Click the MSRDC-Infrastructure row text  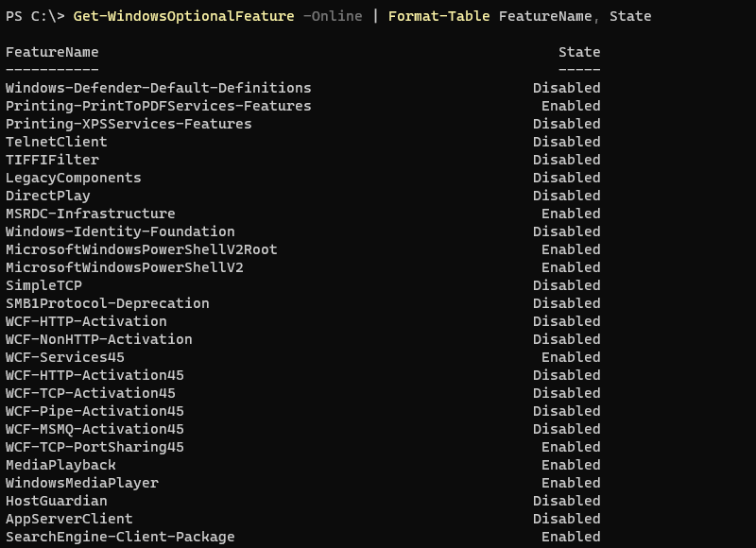[x=91, y=214]
